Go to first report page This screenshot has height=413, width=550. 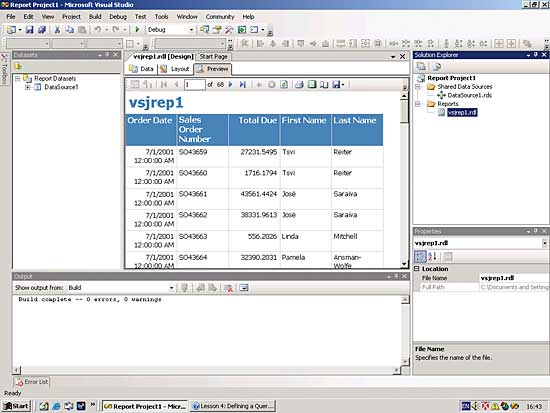pyautogui.click(x=163, y=85)
